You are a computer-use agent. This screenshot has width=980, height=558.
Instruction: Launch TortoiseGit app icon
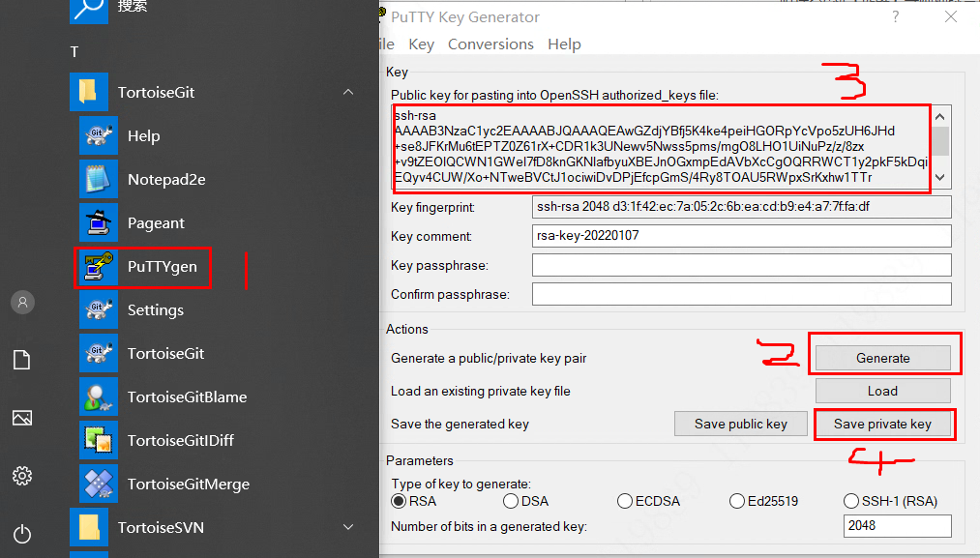pos(98,354)
